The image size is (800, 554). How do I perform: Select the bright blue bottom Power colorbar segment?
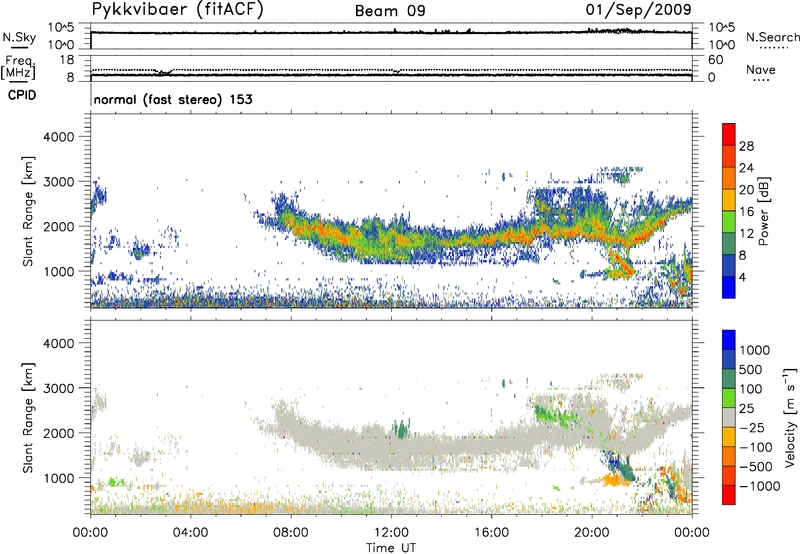coord(729,287)
